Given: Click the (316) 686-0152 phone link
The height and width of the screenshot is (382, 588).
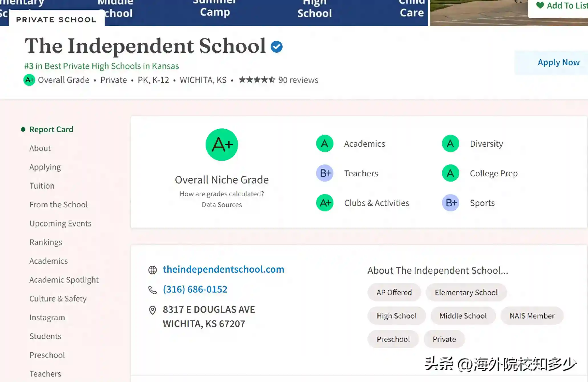Looking at the screenshot, I should click(195, 289).
